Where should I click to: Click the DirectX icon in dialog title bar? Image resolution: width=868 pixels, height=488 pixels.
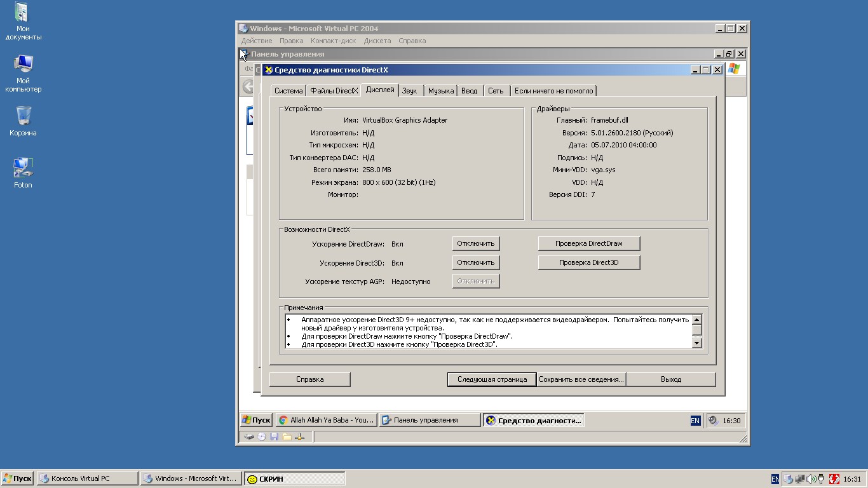tap(269, 70)
